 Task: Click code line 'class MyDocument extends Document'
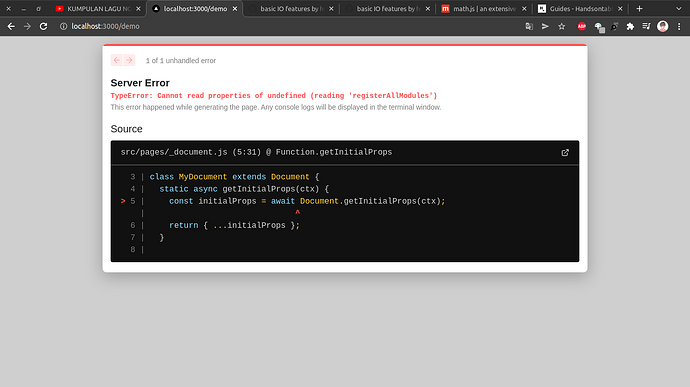click(235, 177)
